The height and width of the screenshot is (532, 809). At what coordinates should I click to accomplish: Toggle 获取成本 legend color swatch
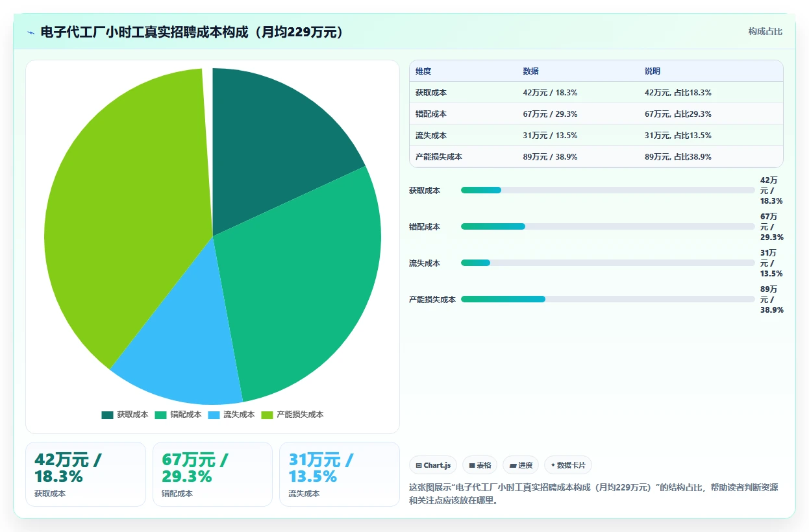tap(107, 415)
